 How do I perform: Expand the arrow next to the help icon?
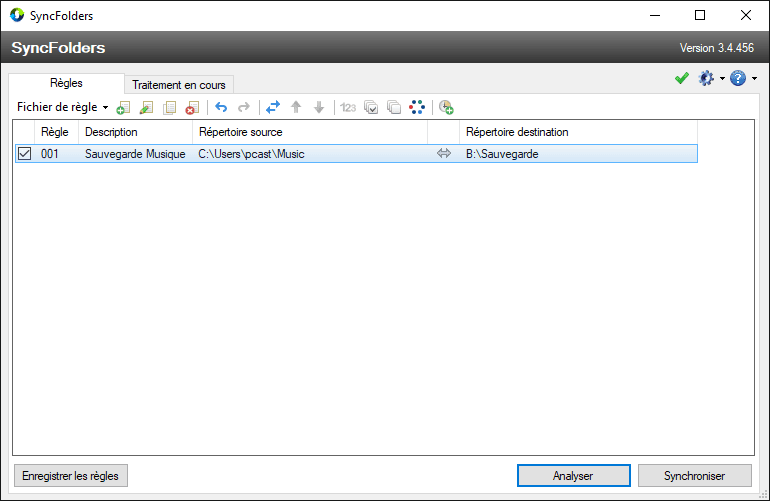coord(754,78)
